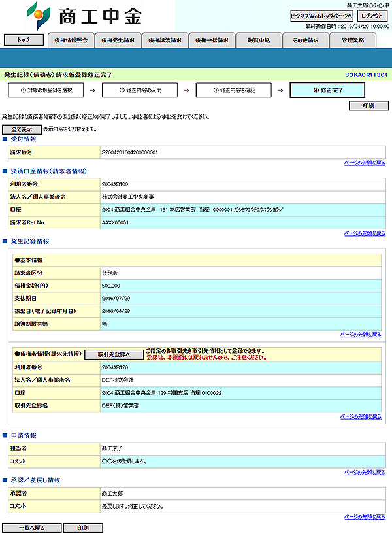Click creditor user number 2004AB120

coord(115,367)
